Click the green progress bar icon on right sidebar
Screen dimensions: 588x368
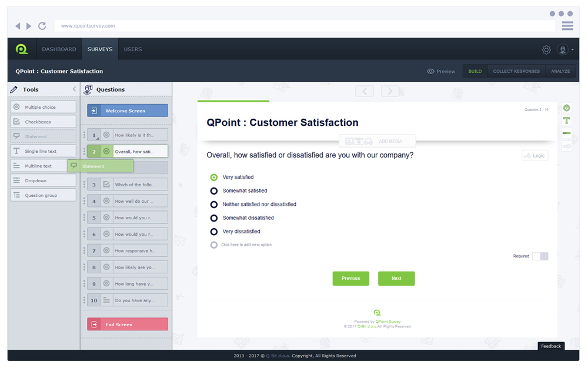click(567, 133)
